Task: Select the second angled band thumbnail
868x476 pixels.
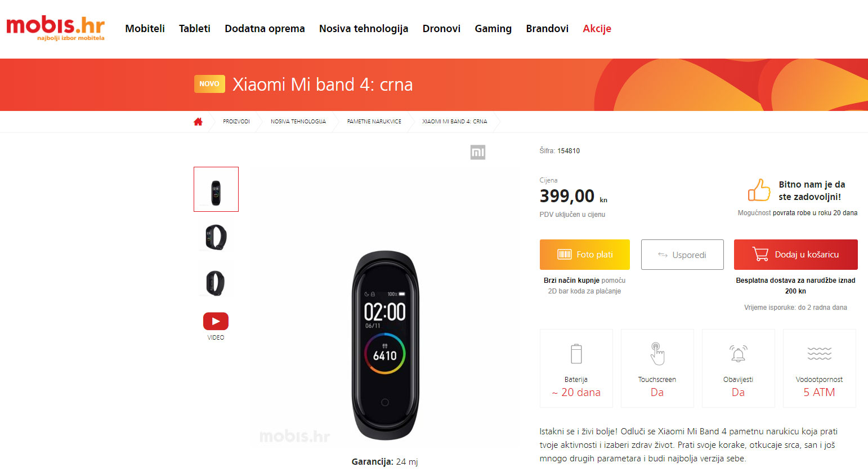Action: pos(216,237)
